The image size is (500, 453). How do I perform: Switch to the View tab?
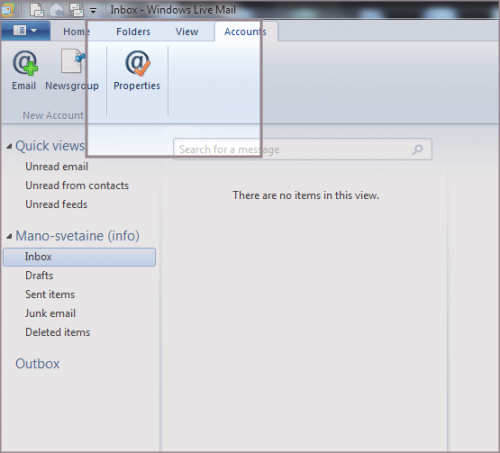point(187,32)
